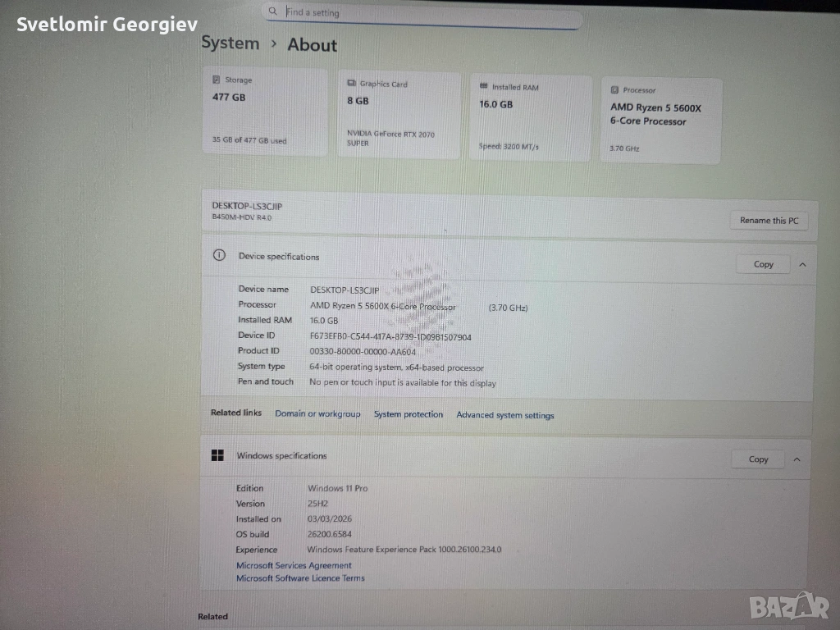840x630 pixels.
Task: Open Advanced system settings link
Action: (505, 415)
